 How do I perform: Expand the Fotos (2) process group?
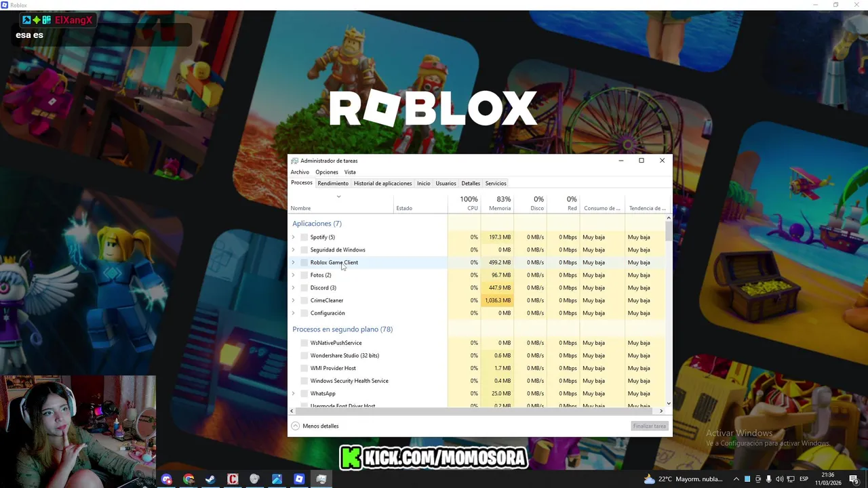click(x=294, y=275)
